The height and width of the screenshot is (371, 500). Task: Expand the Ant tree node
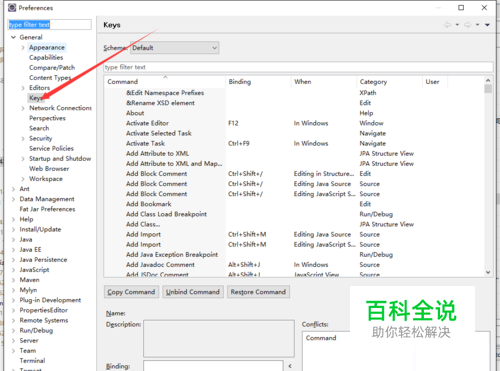coord(13,189)
